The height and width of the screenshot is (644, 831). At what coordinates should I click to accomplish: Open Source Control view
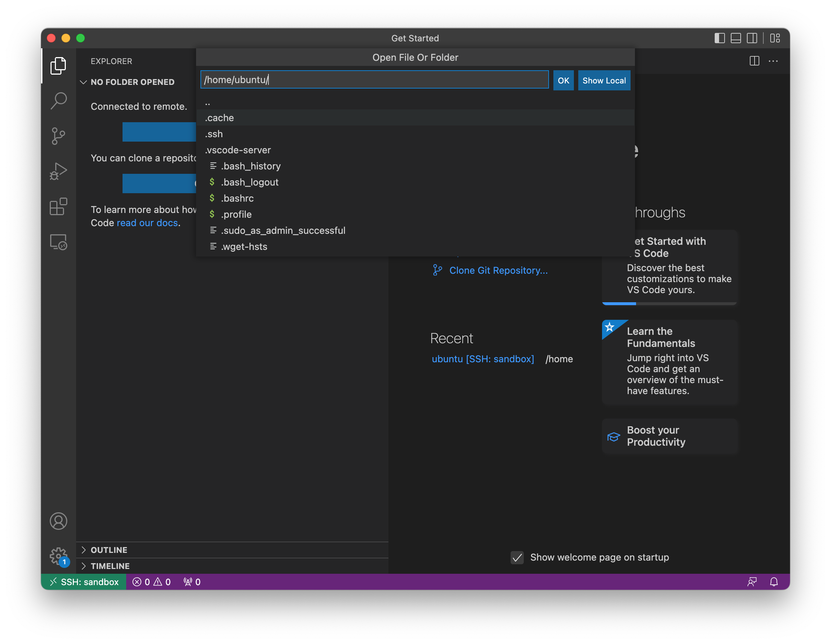coord(58,136)
